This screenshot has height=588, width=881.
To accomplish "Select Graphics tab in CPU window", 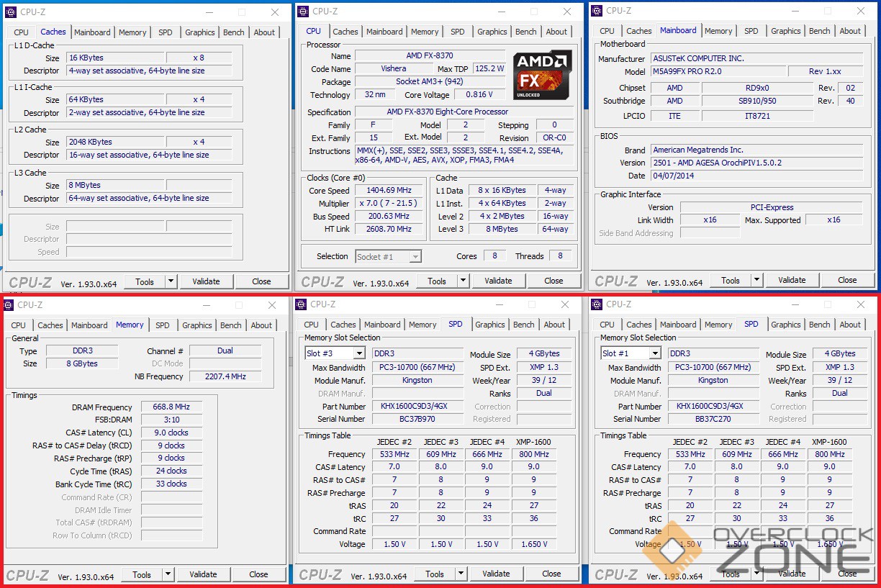I will tap(492, 32).
